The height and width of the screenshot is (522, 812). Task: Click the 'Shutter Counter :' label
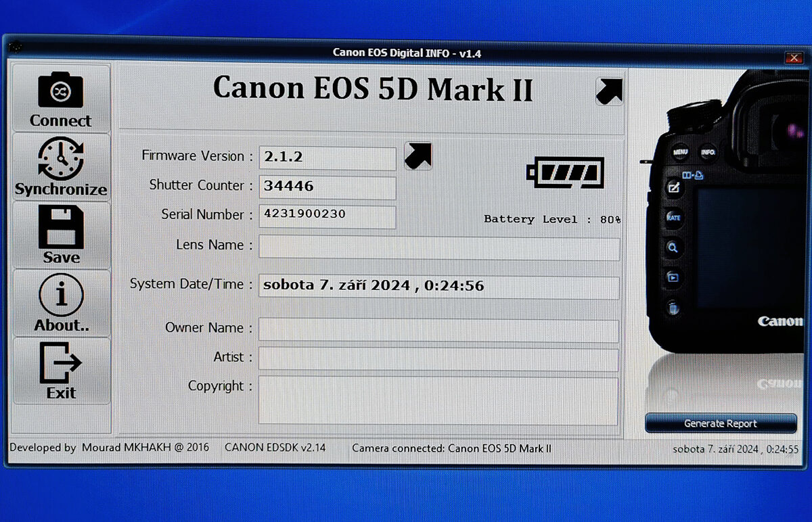coord(201,185)
